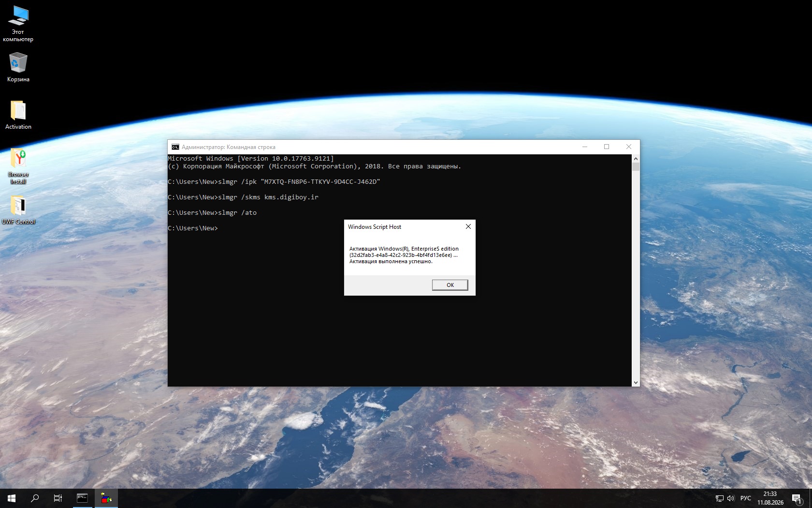
Task: Click the 'slmgr /ipk' product key command line
Action: [274, 182]
